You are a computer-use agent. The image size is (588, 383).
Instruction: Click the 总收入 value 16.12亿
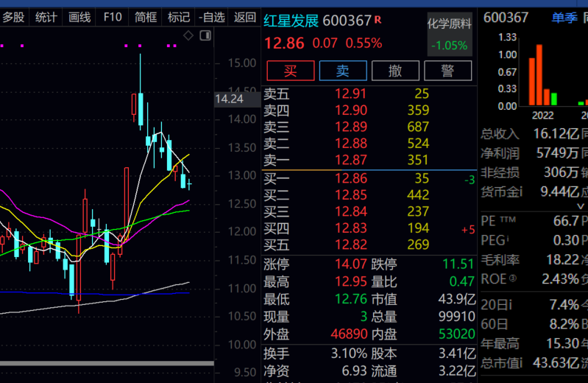point(556,133)
